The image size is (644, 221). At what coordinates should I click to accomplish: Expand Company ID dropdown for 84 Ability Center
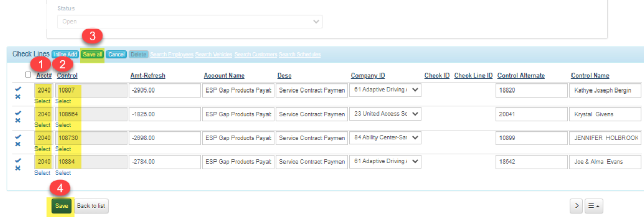click(385, 138)
